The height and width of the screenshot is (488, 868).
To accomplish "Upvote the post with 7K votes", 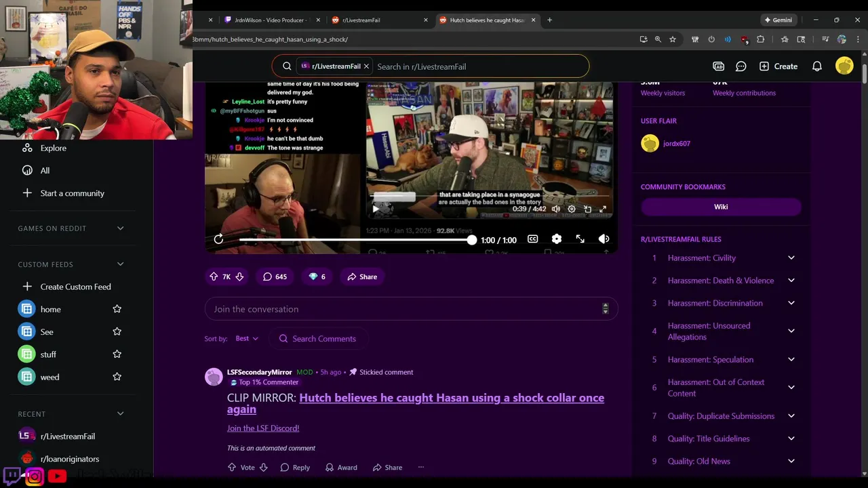I will tap(214, 277).
